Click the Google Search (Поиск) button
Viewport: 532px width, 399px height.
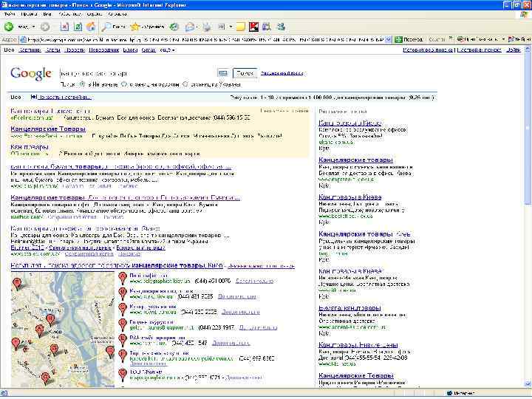pos(245,73)
